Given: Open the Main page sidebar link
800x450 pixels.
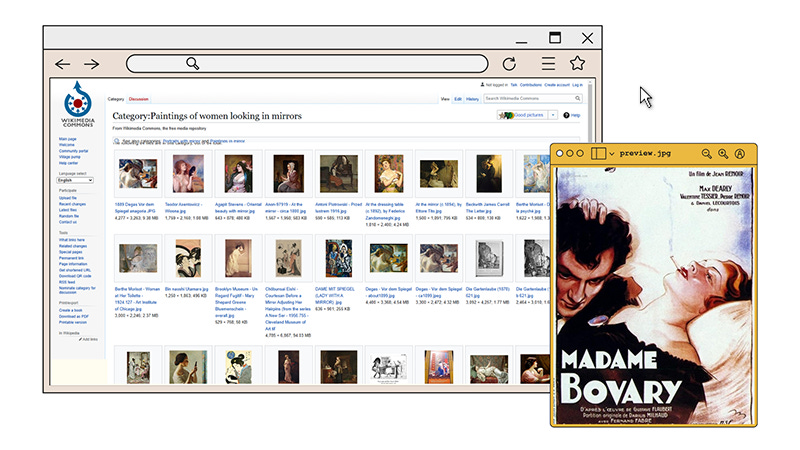Looking at the screenshot, I should pyautogui.click(x=67, y=139).
